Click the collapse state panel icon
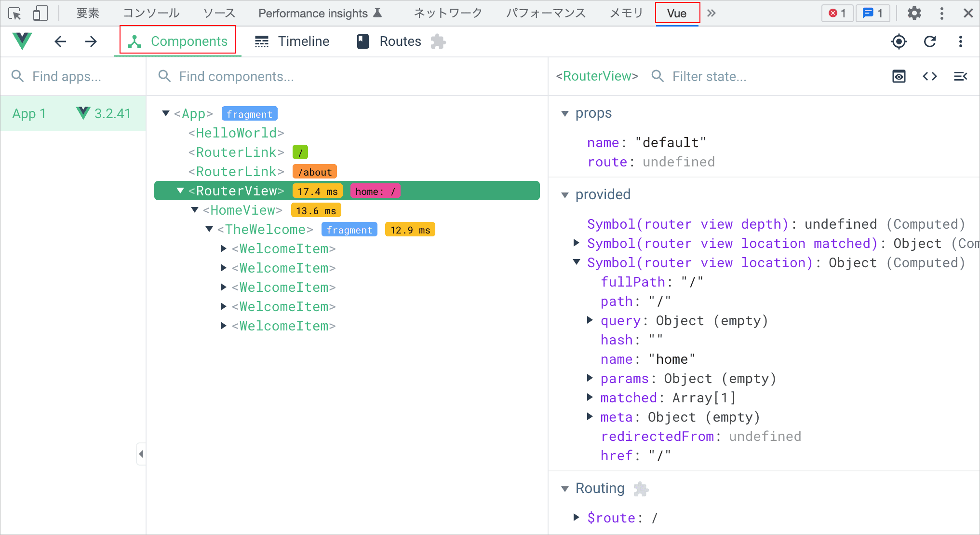The image size is (980, 535). pyautogui.click(x=960, y=76)
